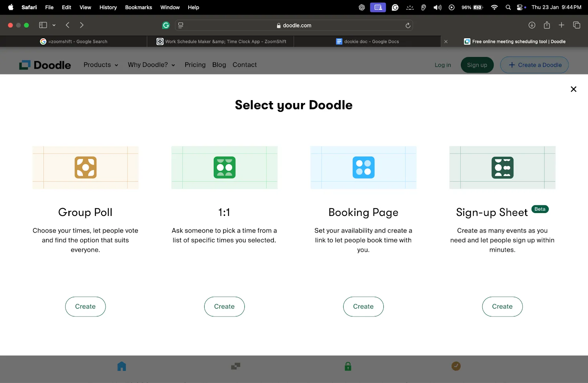
Task: Click the Create a Doodle button
Action: pyautogui.click(x=534, y=65)
